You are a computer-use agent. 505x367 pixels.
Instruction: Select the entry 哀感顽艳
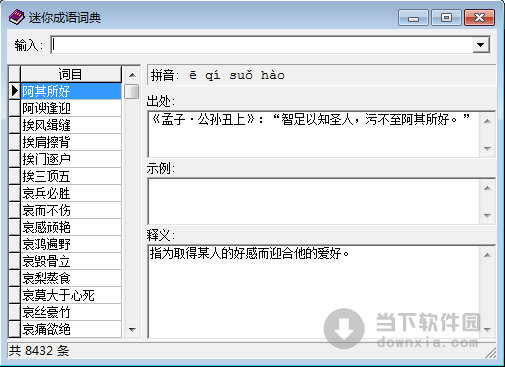(x=71, y=227)
